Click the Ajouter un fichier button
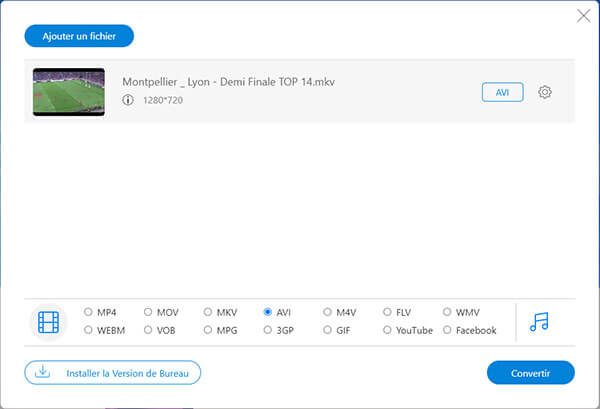 (x=79, y=36)
